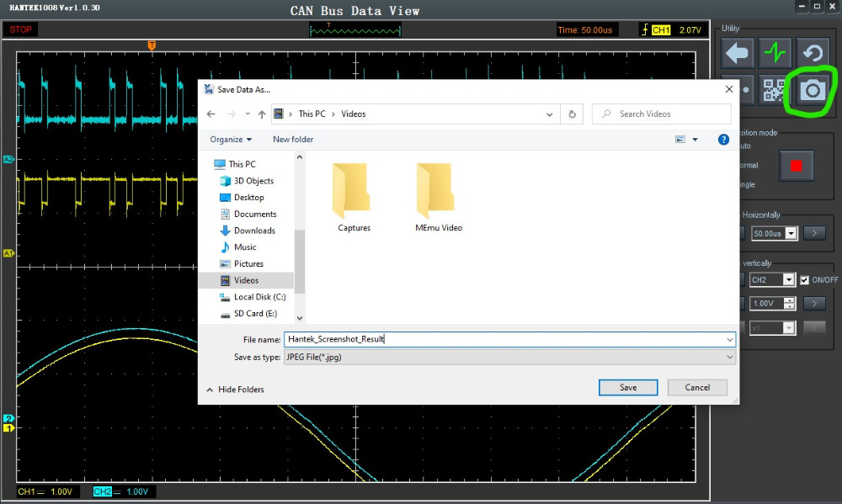842x504 pixels.
Task: Collapse the dialog with Hide Folders
Action: pyautogui.click(x=235, y=390)
